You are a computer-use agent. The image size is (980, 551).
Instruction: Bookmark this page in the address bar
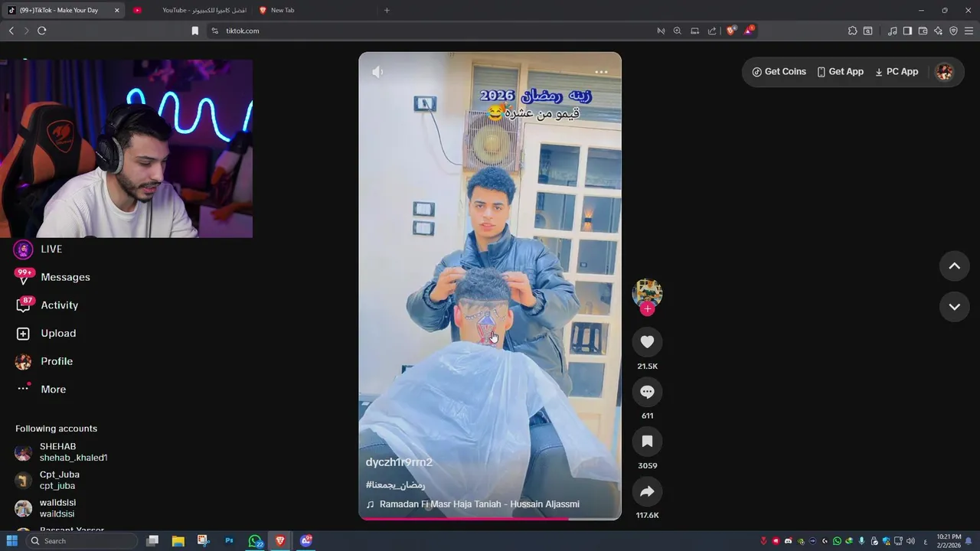[194, 31]
